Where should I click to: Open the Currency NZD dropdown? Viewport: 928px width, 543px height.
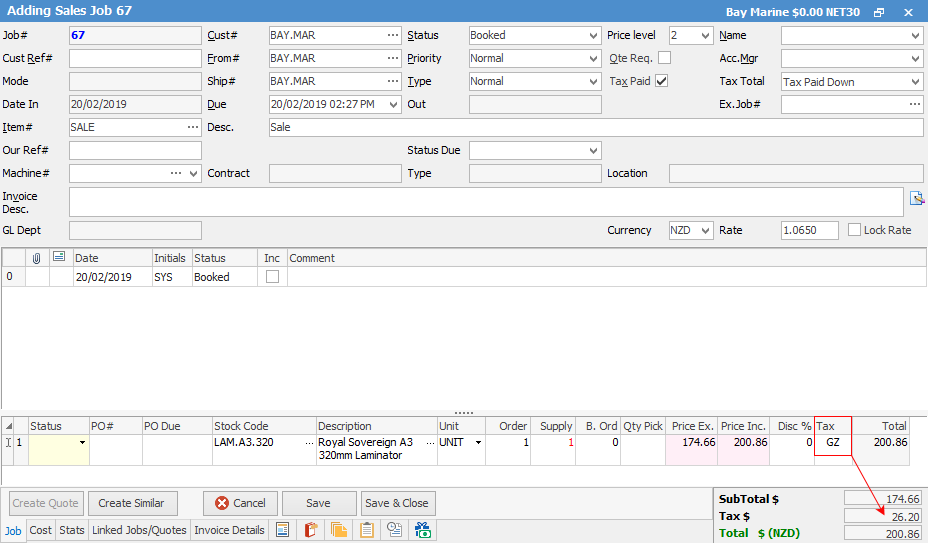(x=706, y=230)
